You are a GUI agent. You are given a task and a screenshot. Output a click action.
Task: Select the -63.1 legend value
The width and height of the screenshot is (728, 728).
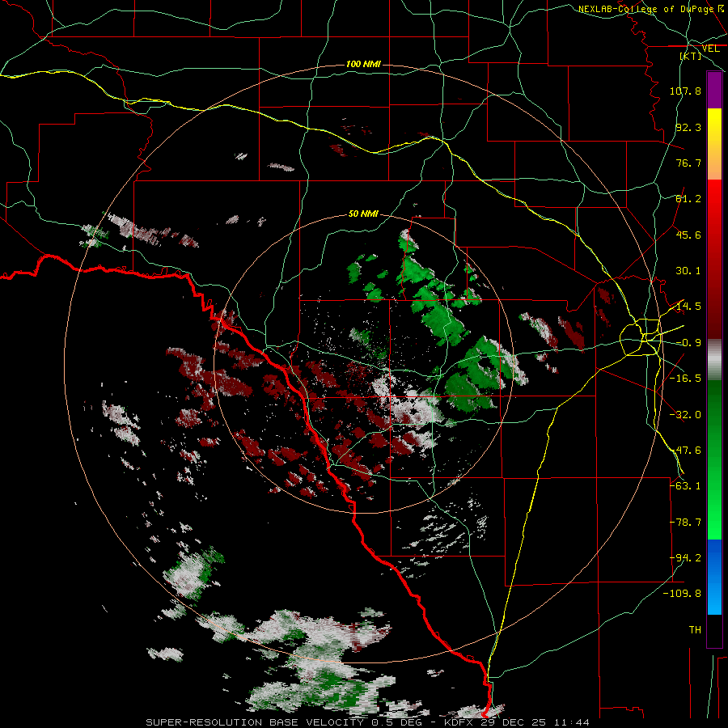click(685, 486)
